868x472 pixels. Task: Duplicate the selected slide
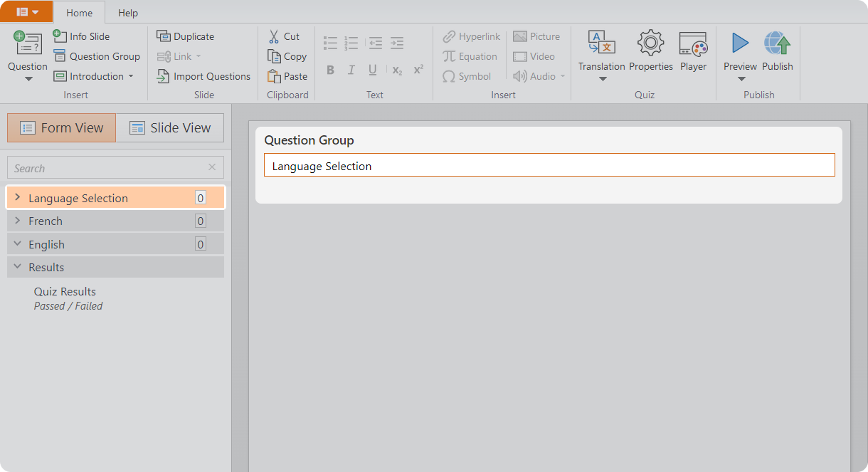[185, 36]
